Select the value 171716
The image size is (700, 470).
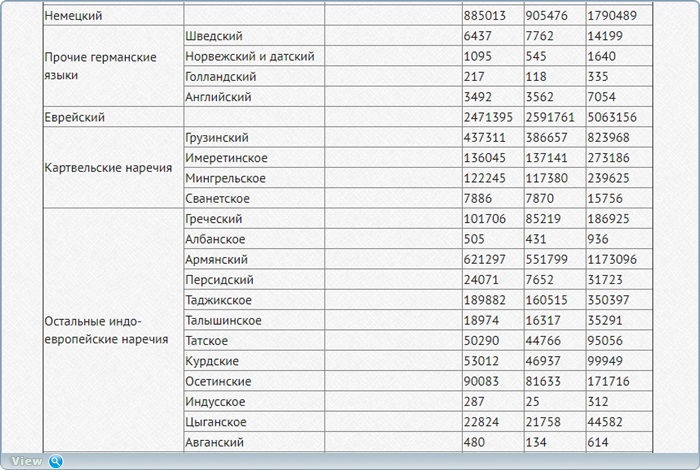[608, 382]
